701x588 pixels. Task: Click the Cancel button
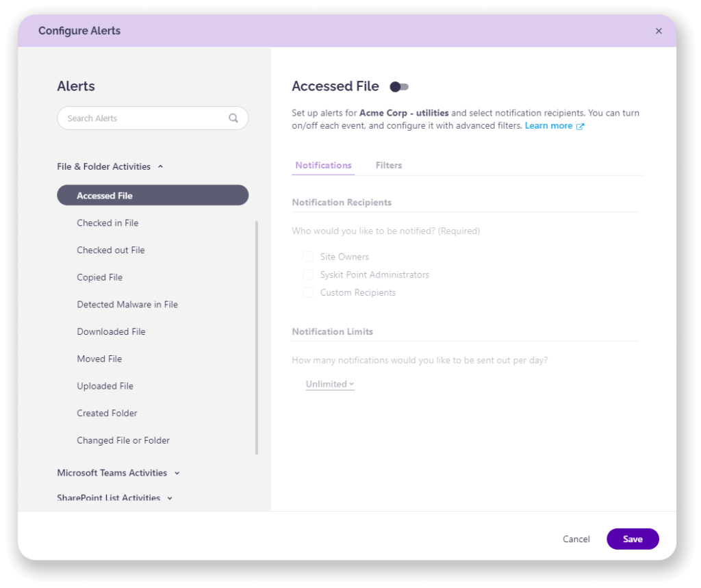pyautogui.click(x=576, y=539)
